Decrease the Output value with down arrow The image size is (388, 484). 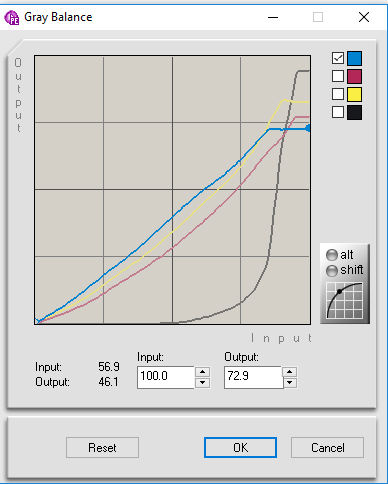[290, 383]
